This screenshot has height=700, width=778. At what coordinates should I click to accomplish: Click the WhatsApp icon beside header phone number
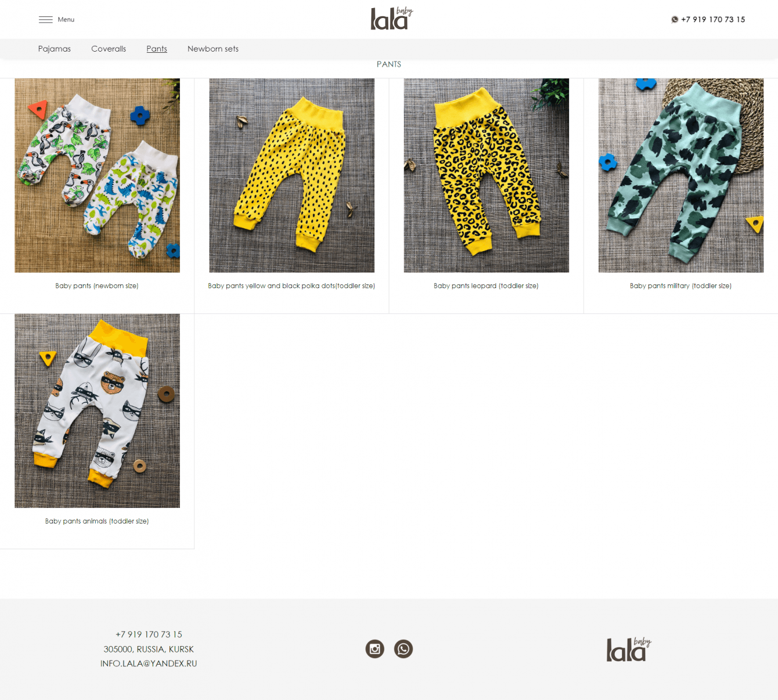coord(675,19)
